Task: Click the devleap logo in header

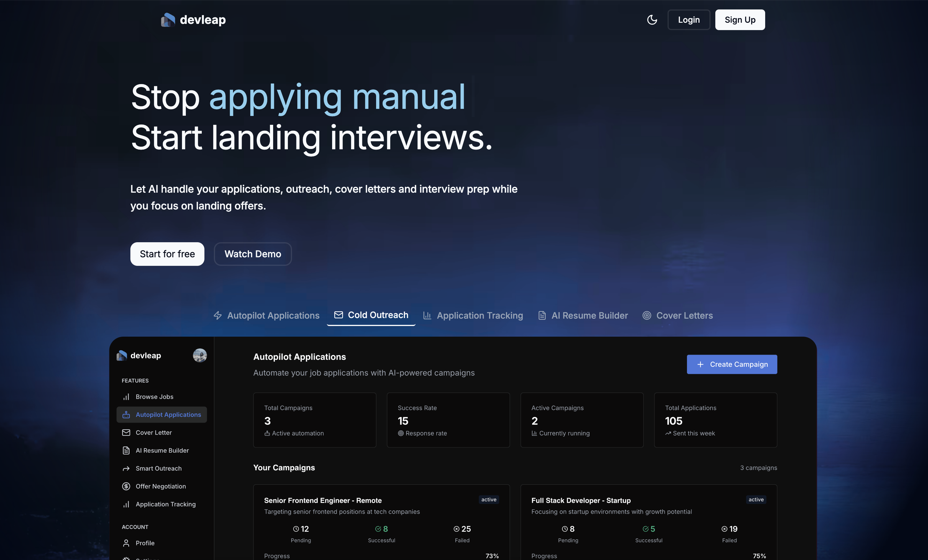Action: (193, 20)
